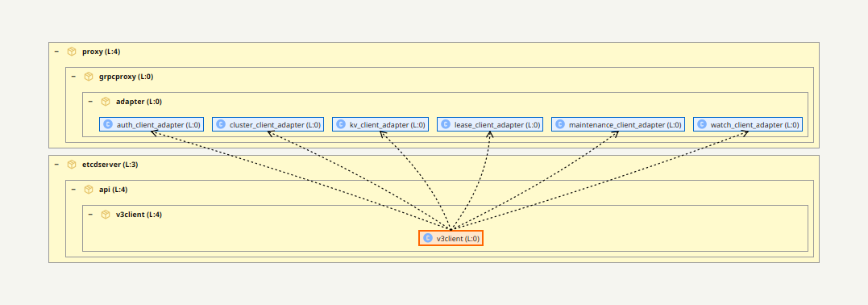
Task: Click the adapter package box icon
Action: point(106,102)
